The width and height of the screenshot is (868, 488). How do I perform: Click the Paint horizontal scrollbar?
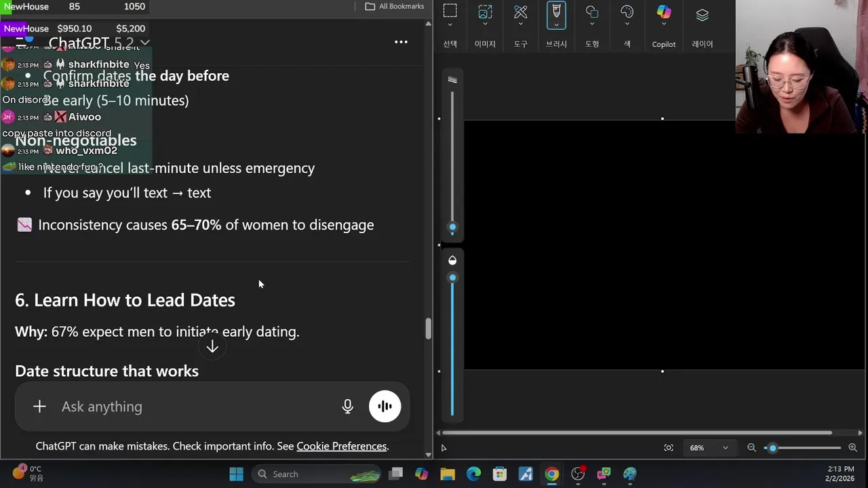tap(637, 432)
